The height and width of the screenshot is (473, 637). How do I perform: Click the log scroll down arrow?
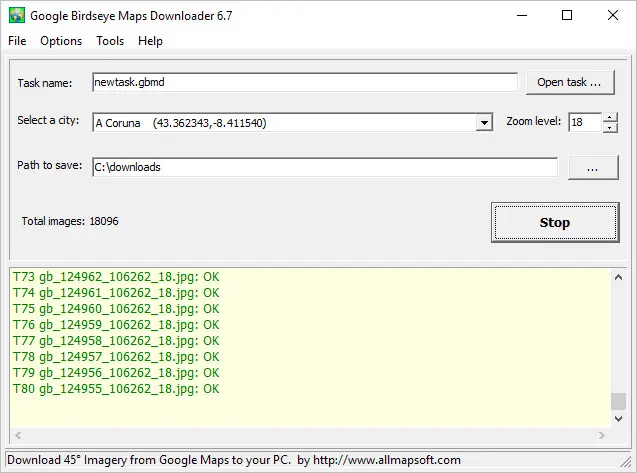[618, 419]
